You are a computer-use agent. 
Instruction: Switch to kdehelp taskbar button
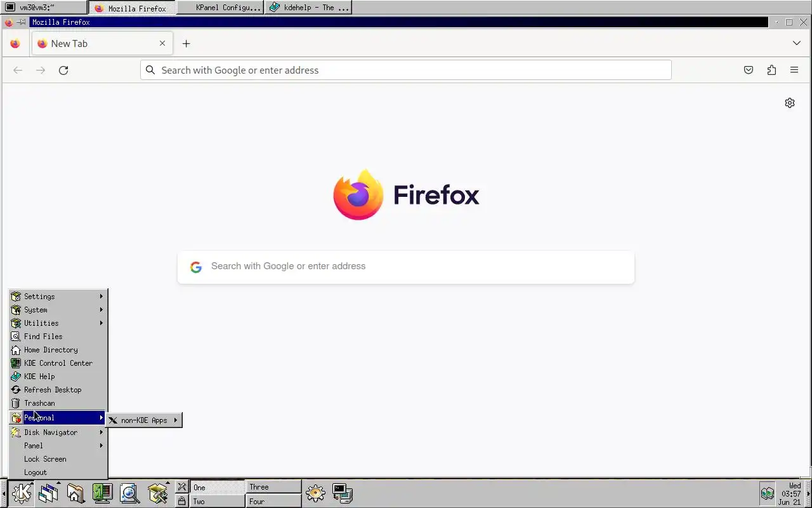tap(308, 8)
